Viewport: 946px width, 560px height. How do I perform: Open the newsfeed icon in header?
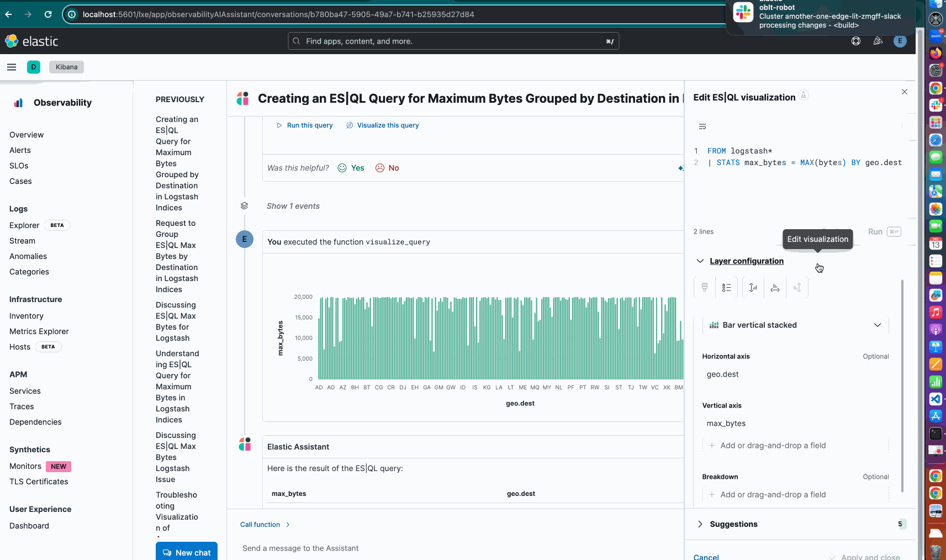click(878, 41)
